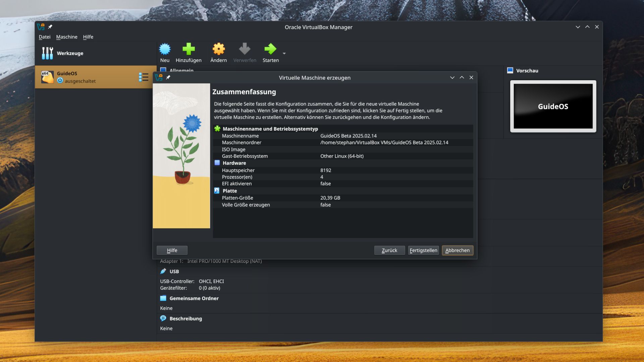This screenshot has width=644, height=362.
Task: Click Fertigstellen to create the machine
Action: pyautogui.click(x=423, y=250)
